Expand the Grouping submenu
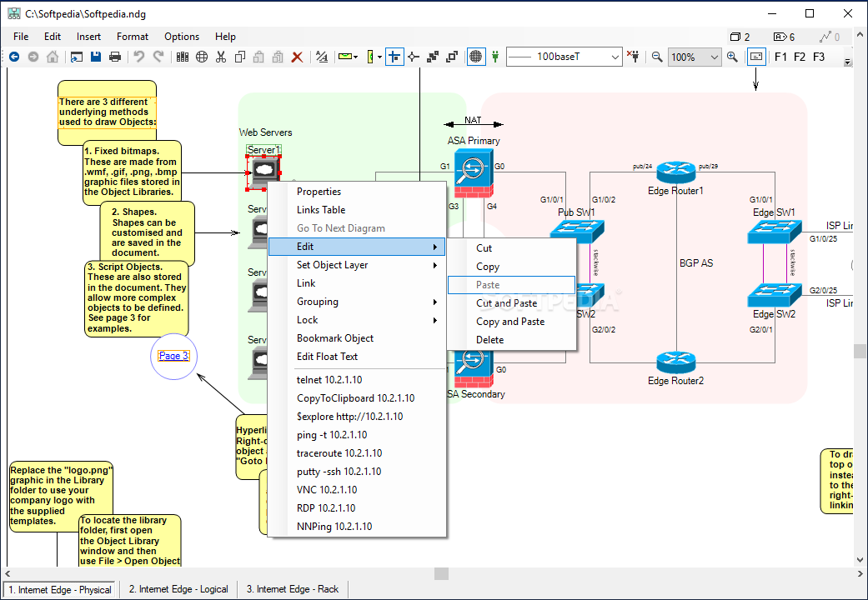The image size is (868, 600). point(357,302)
